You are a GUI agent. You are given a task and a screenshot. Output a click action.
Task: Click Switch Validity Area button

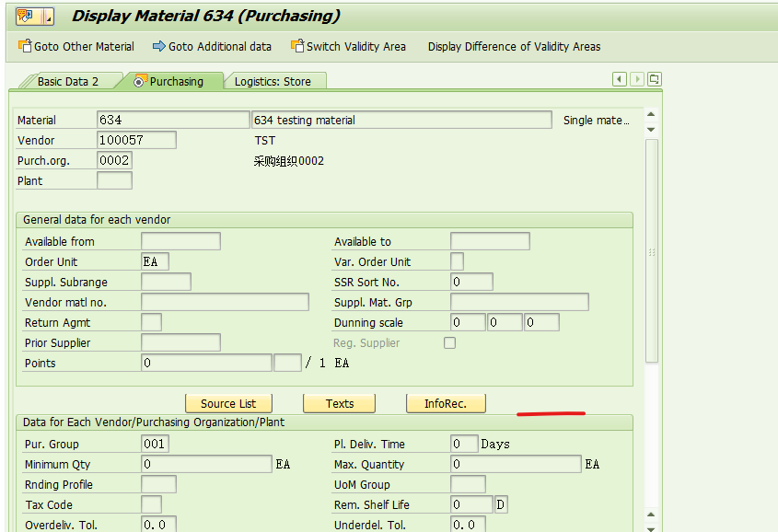(348, 47)
